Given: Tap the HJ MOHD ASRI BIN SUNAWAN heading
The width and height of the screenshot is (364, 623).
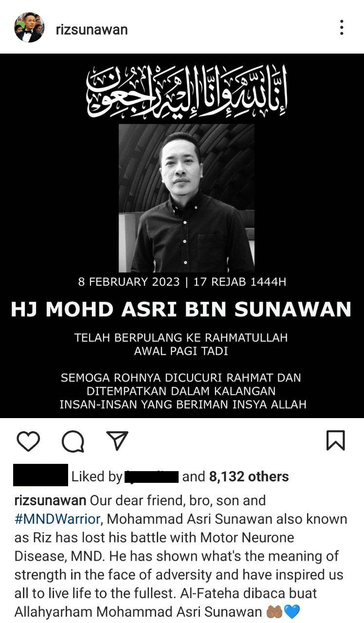Looking at the screenshot, I should [181, 310].
